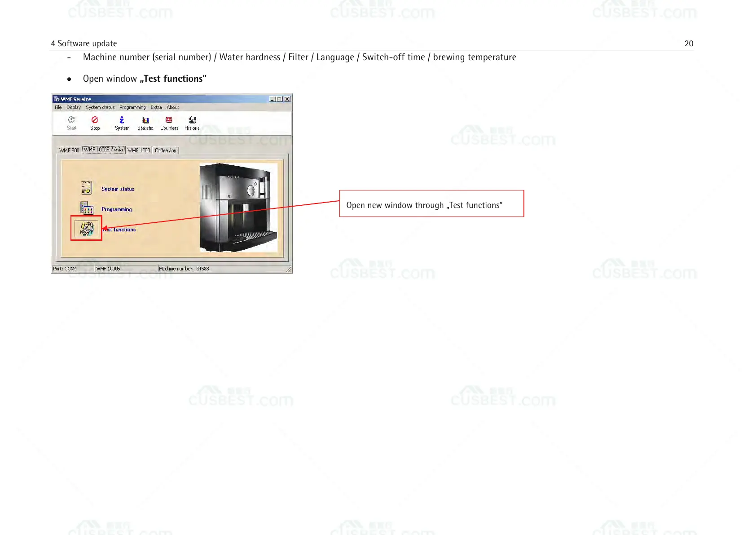Open the Statistic toolbar icon
Image resolution: width=756 pixels, height=535 pixels.
pyautogui.click(x=145, y=120)
